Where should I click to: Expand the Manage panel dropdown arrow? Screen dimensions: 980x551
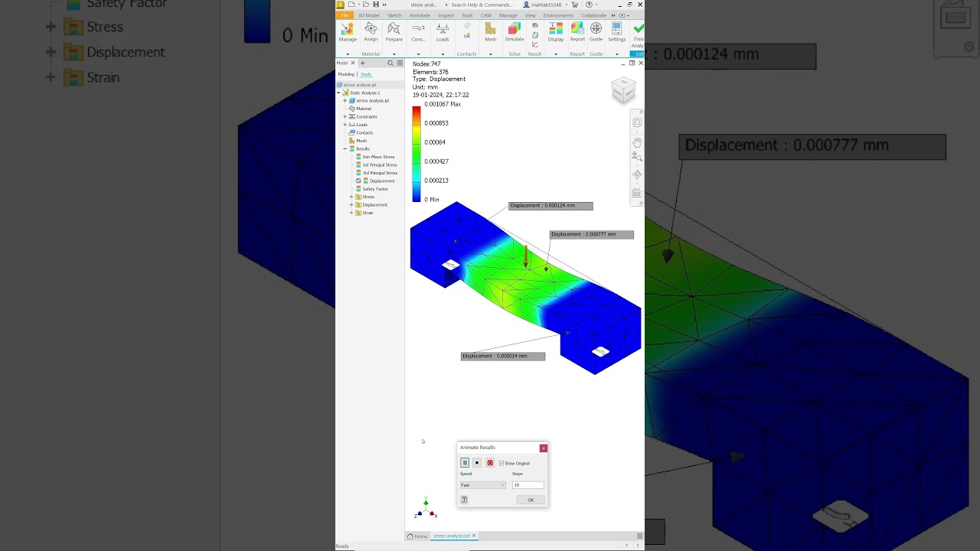pyautogui.click(x=348, y=54)
